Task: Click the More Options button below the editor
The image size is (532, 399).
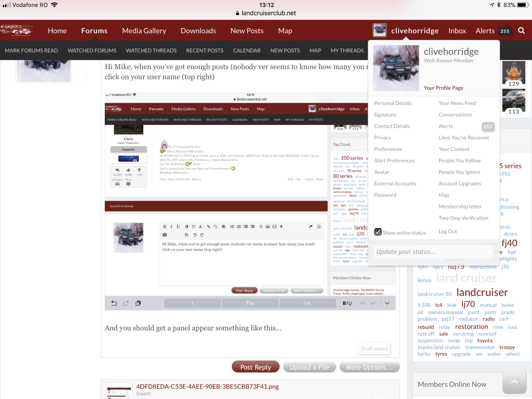Action: [x=369, y=367]
